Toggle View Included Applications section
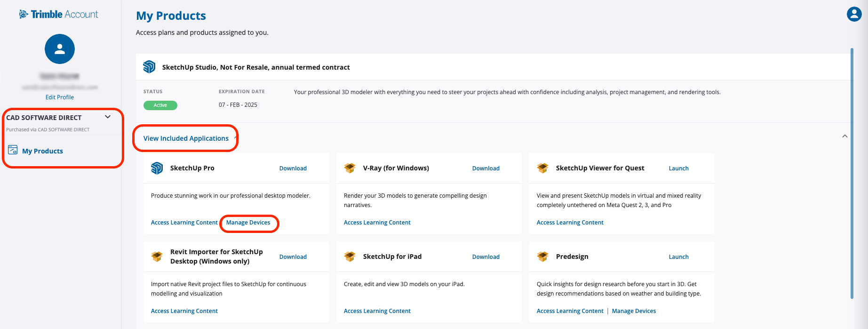The image size is (868, 329). [186, 138]
